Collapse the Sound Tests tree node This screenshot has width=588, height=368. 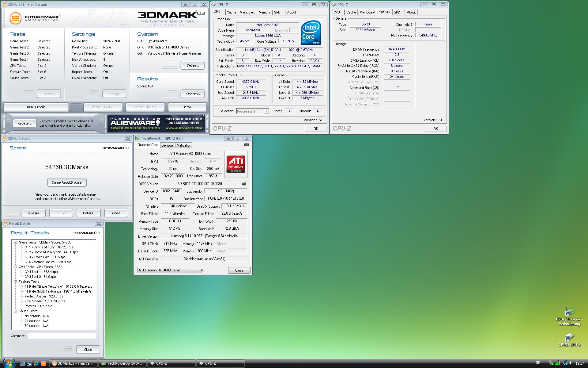click(x=15, y=311)
